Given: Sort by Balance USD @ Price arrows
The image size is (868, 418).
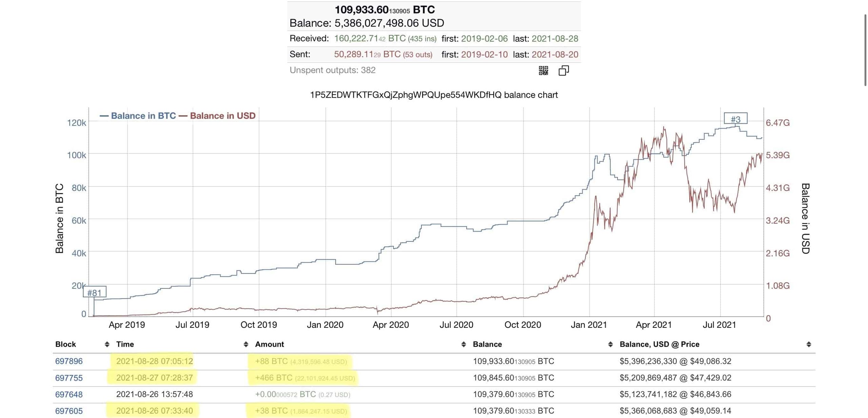Looking at the screenshot, I should click(x=809, y=344).
